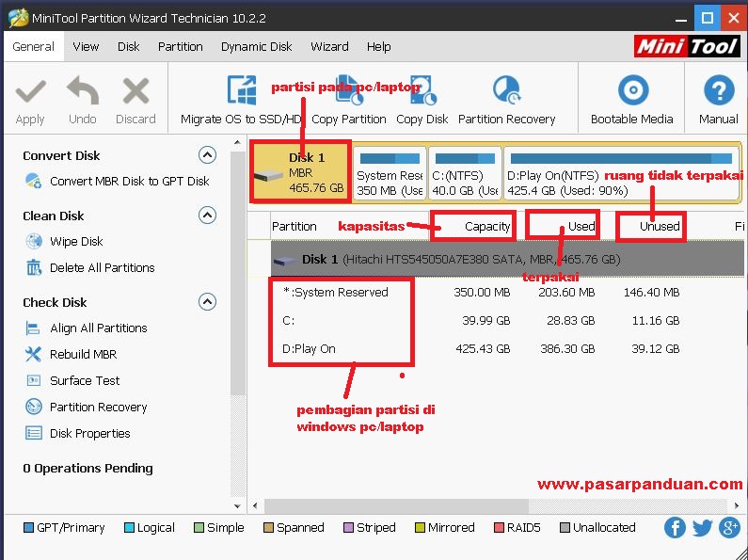Open the Disk menu
This screenshot has height=560, width=748.
(x=129, y=47)
